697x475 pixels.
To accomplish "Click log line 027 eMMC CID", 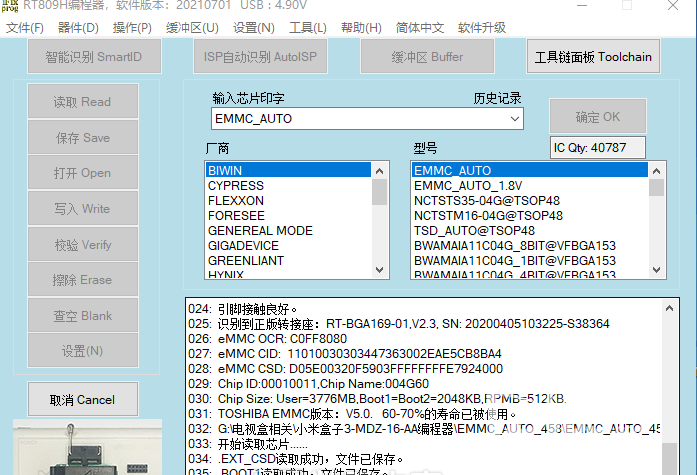I will pyautogui.click(x=344, y=354).
